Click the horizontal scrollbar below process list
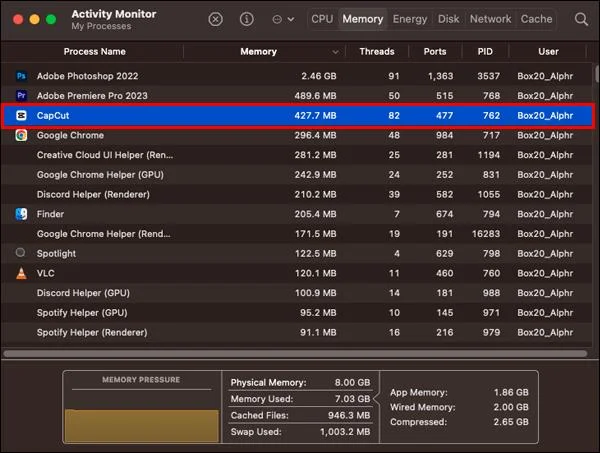Viewport: 600px width, 453px height. [x=295, y=354]
